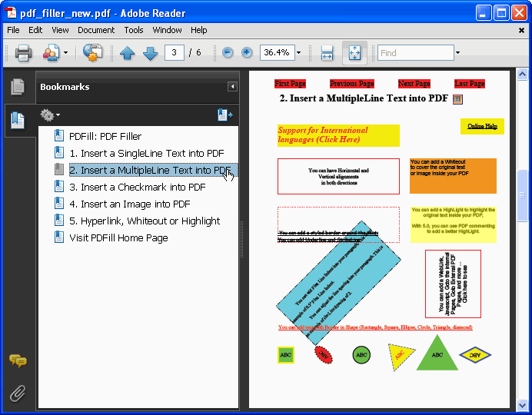This screenshot has height=415, width=532.
Task: Collapse the Bookmarks panel with arrow button
Action: pos(232,86)
